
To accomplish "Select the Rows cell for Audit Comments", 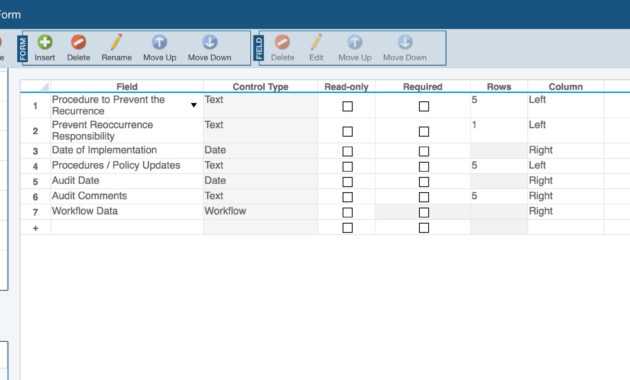I will point(499,196).
